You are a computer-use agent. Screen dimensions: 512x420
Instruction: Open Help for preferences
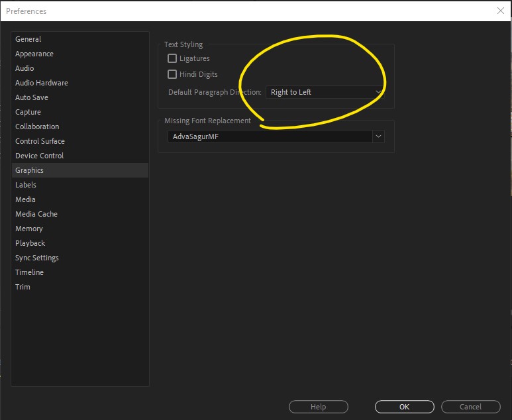[x=318, y=407]
